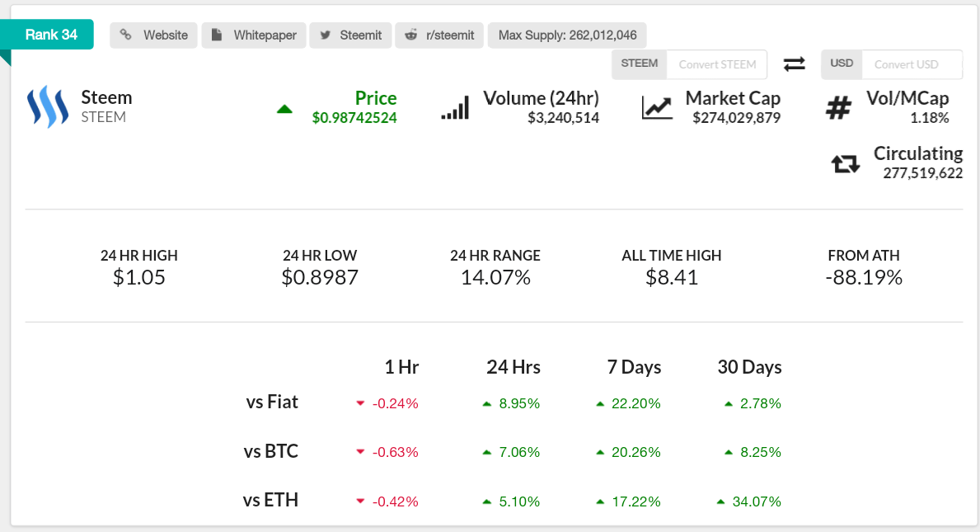The height and width of the screenshot is (532, 980).
Task: Click the USD currency label
Action: pos(842,64)
